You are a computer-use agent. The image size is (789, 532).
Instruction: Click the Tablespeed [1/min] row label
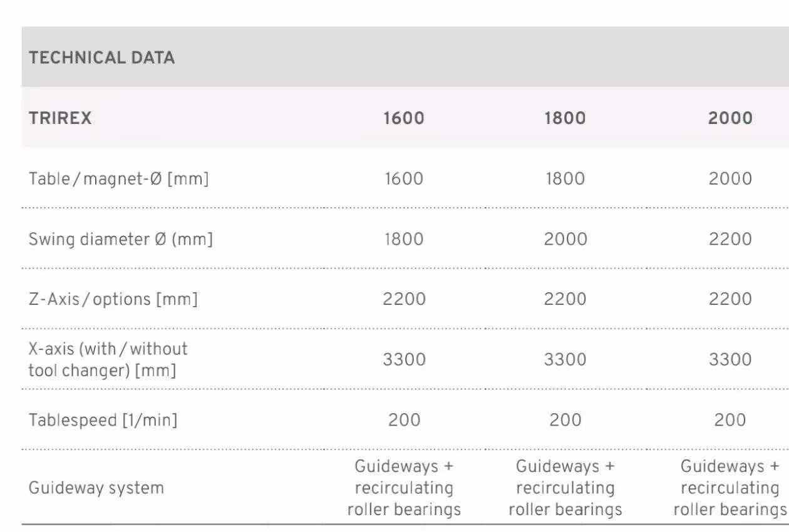click(103, 420)
